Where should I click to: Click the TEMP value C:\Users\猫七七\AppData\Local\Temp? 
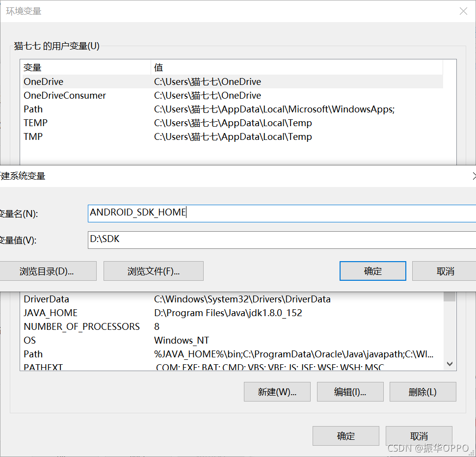(x=233, y=123)
